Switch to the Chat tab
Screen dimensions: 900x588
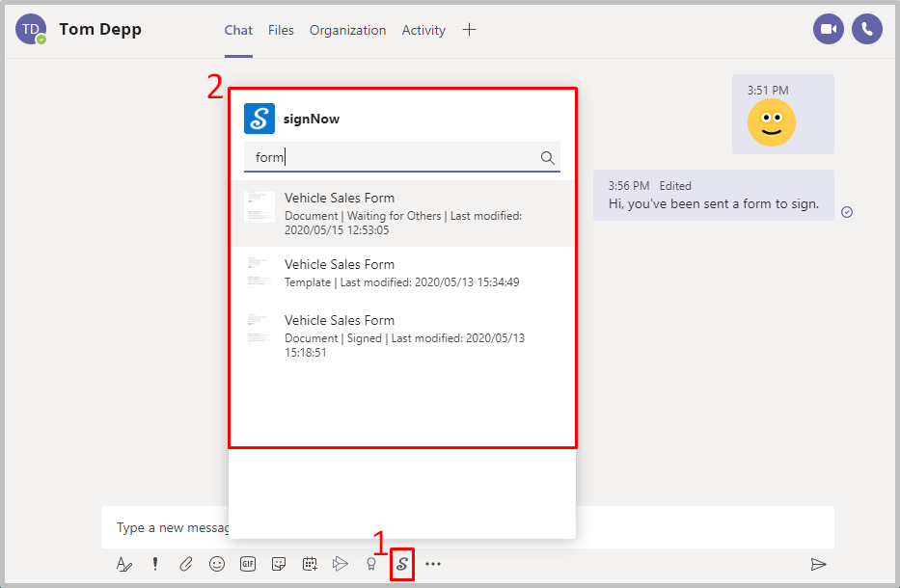[238, 30]
